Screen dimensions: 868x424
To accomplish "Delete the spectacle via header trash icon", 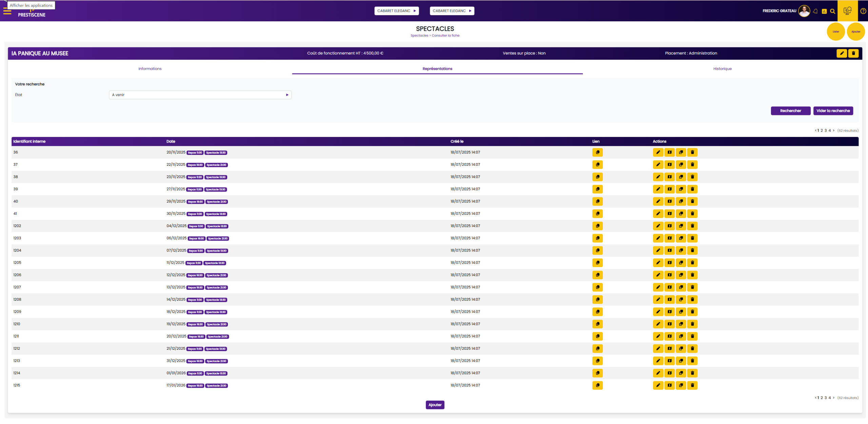I will click(x=853, y=53).
